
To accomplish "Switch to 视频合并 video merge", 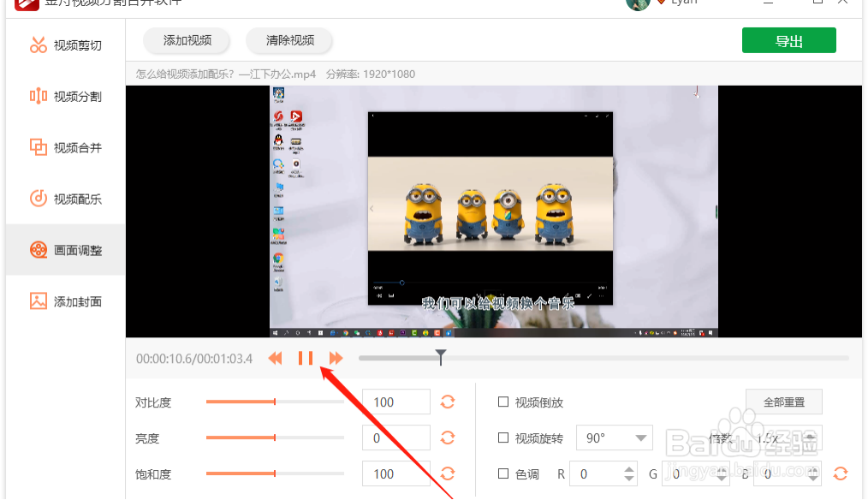I will click(x=66, y=148).
